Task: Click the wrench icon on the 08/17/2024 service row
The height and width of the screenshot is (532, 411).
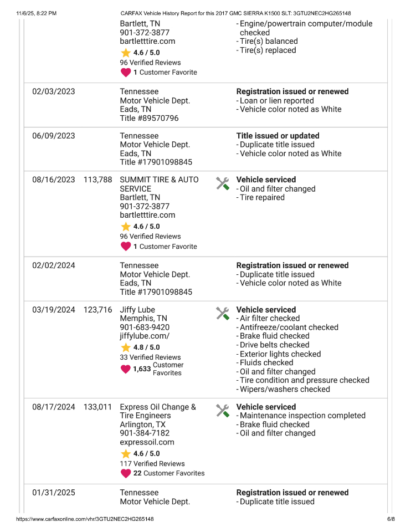Action: point(222,411)
